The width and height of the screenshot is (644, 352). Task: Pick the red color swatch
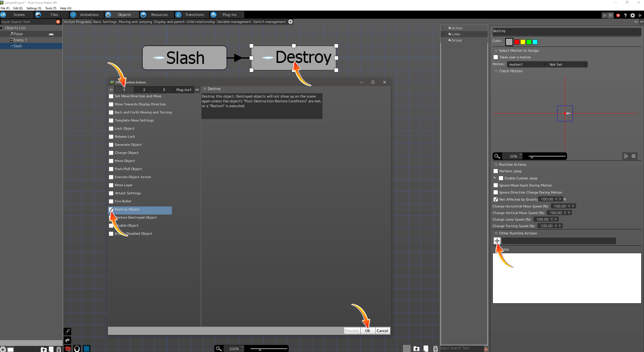point(517,42)
